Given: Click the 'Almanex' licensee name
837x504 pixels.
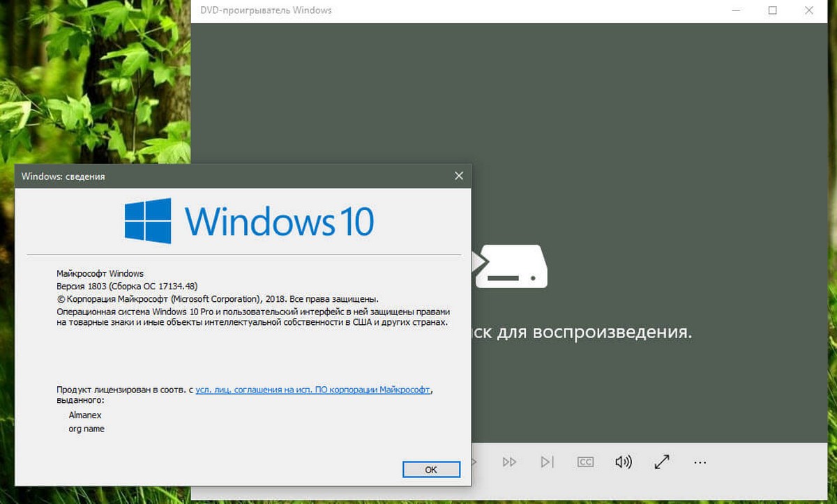Looking at the screenshot, I should 85,415.
